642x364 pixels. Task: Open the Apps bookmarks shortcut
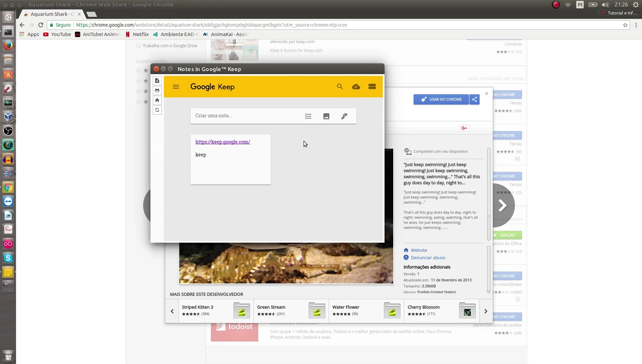(x=29, y=34)
